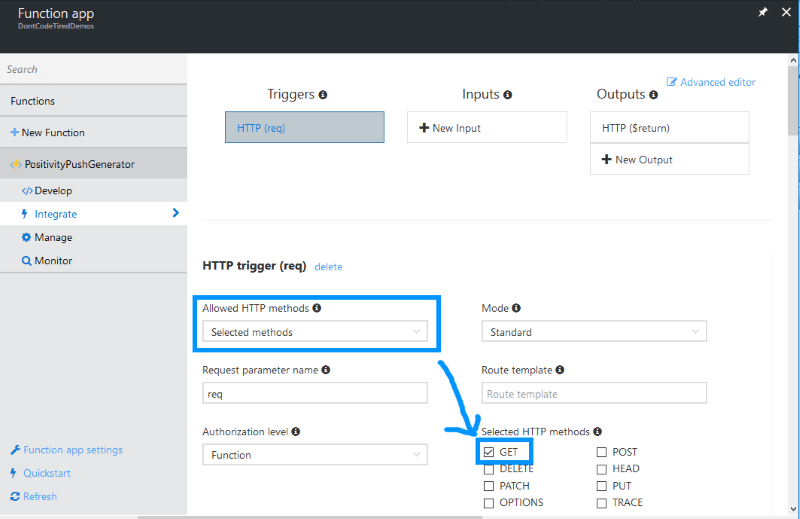Image resolution: width=800 pixels, height=519 pixels.
Task: Uncheck the GET method checkbox
Action: pos(489,452)
